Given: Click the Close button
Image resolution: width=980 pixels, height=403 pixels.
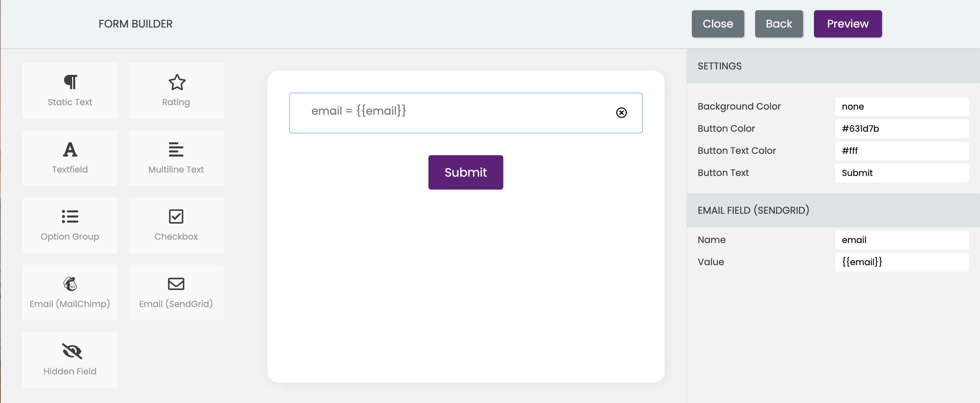Looking at the screenshot, I should pos(718,24).
